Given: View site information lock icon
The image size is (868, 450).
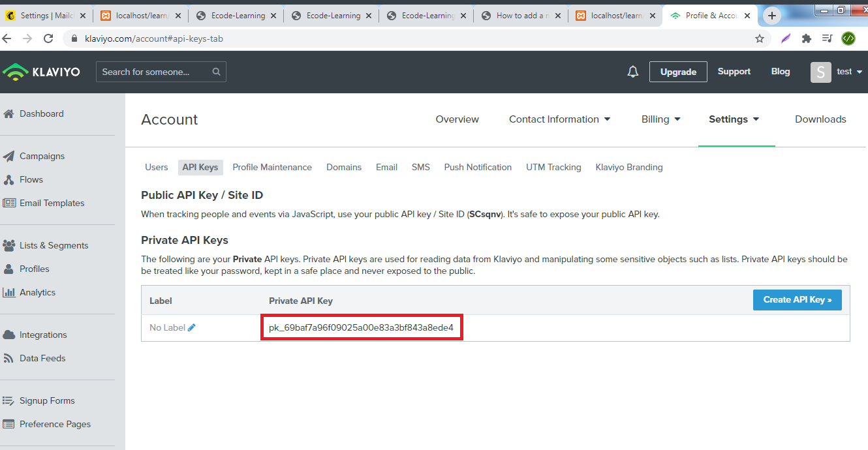Looking at the screenshot, I should tap(74, 38).
